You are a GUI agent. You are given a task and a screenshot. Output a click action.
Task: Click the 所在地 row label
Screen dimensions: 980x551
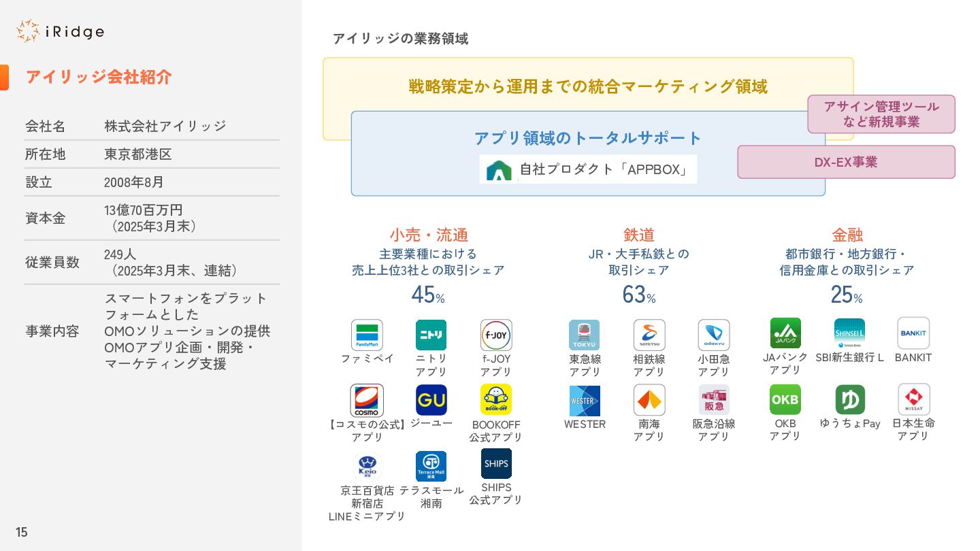46,154
